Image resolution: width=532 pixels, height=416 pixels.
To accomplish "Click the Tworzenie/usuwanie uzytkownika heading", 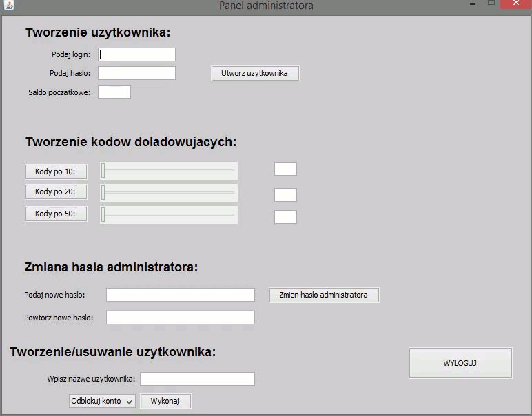I will click(112, 352).
